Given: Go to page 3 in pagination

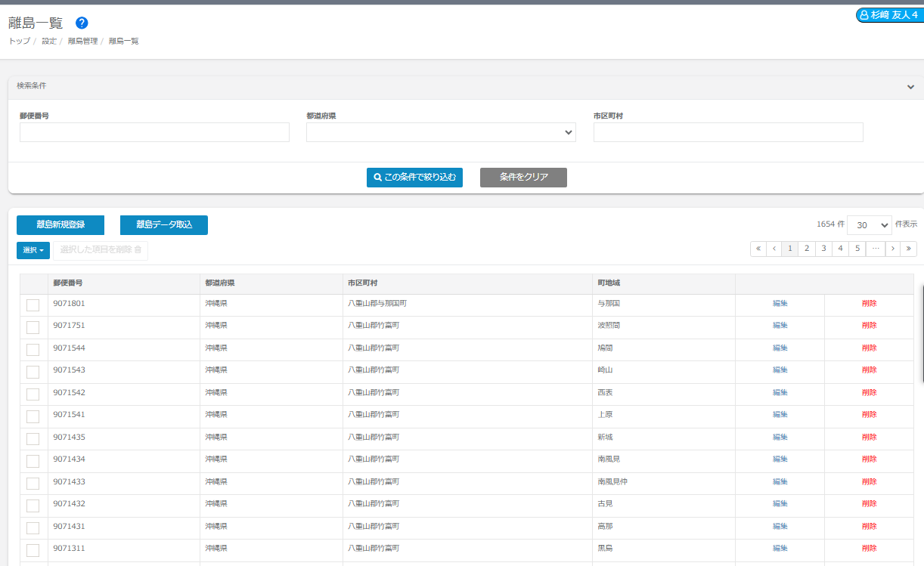Looking at the screenshot, I should tap(823, 249).
